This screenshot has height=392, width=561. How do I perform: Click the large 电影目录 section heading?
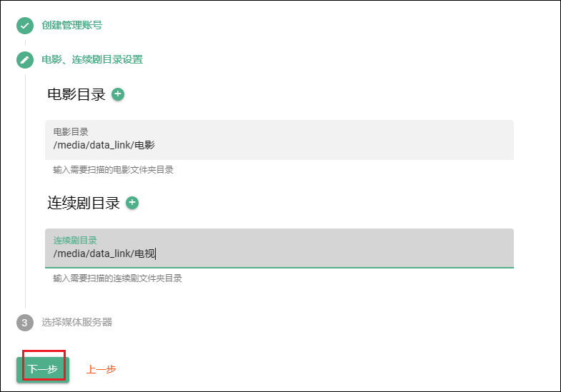tap(76, 94)
